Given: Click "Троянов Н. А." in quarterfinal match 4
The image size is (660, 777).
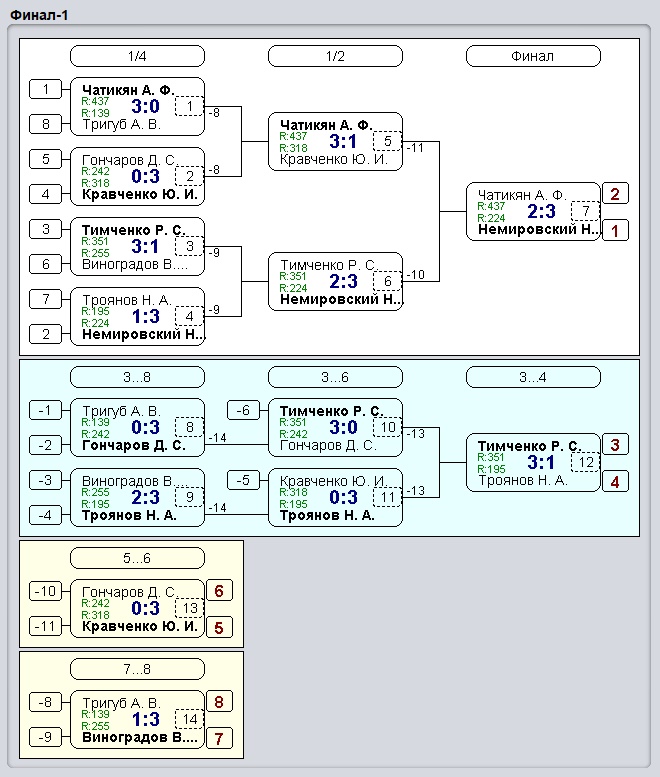Looking at the screenshot, I should click(127, 300).
